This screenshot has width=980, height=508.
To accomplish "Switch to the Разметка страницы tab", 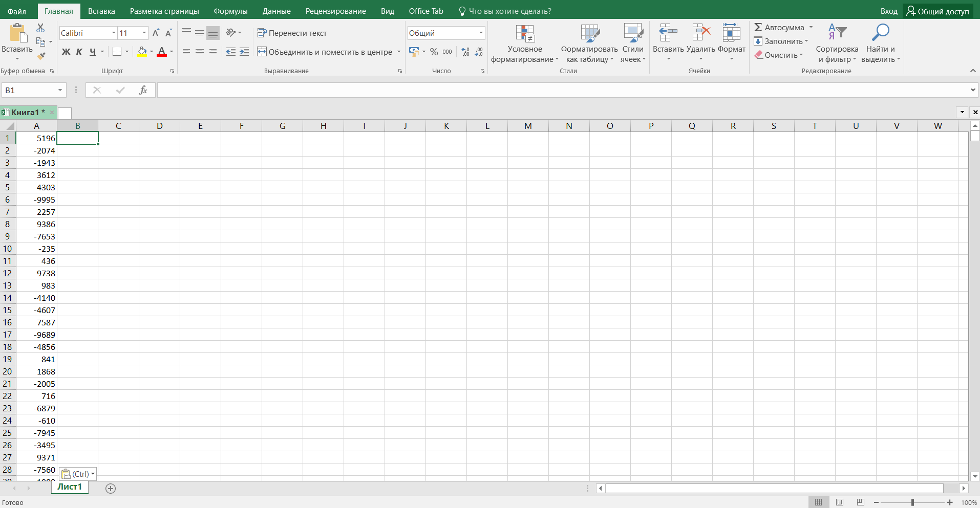I will [164, 11].
